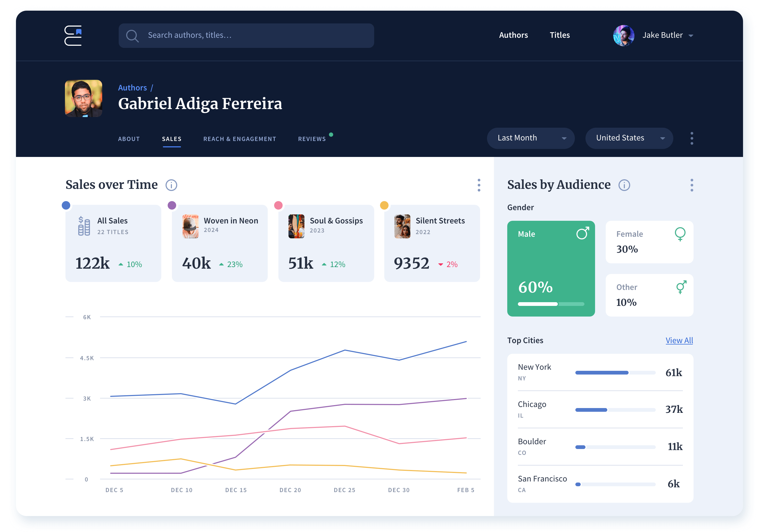
Task: Open the United States country dropdown
Action: 629,138
